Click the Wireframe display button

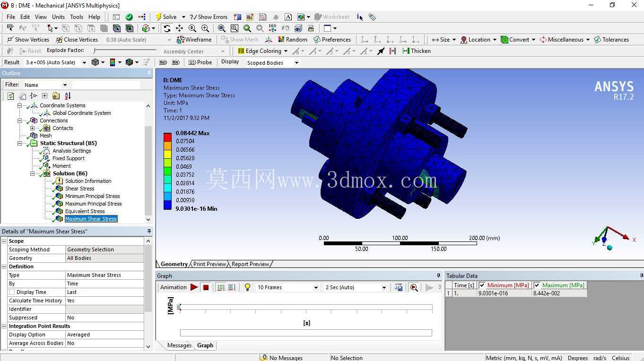point(194,40)
